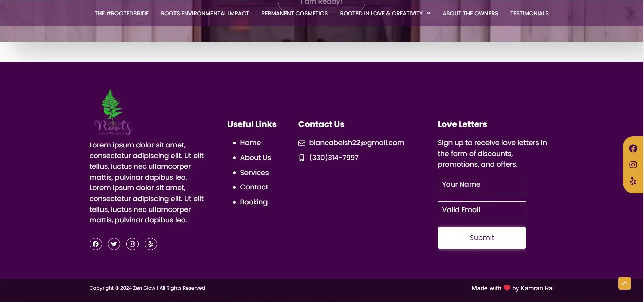This screenshot has height=302, width=644.
Task: Expand Rooted in Love & Creativity dropdown arrow
Action: 428,13
